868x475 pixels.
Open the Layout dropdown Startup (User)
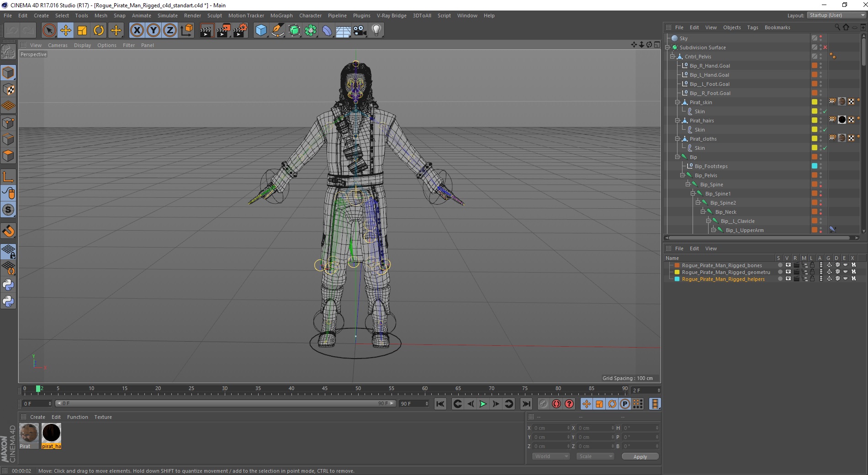[x=836, y=15]
